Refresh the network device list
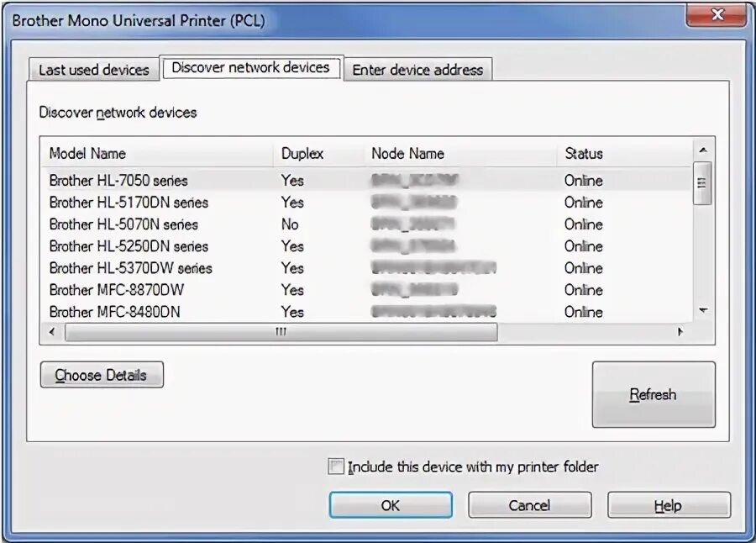Viewport: 756px width, 543px height. [654, 394]
